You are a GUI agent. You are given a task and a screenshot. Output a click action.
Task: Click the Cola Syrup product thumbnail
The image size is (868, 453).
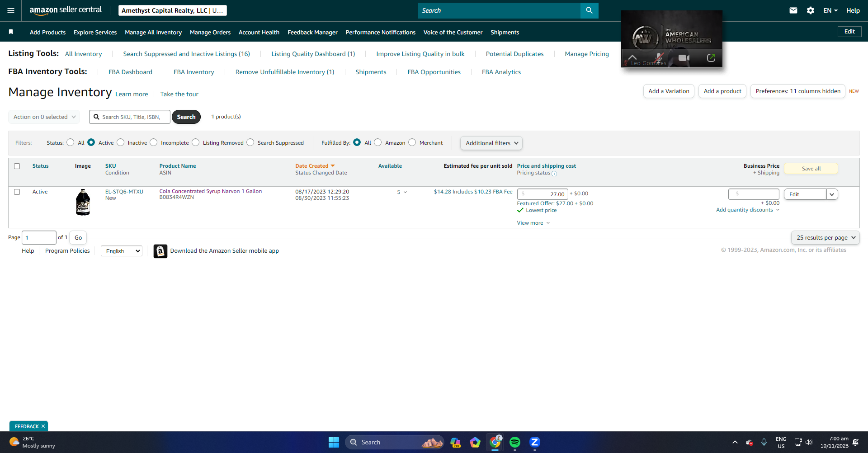pyautogui.click(x=83, y=202)
